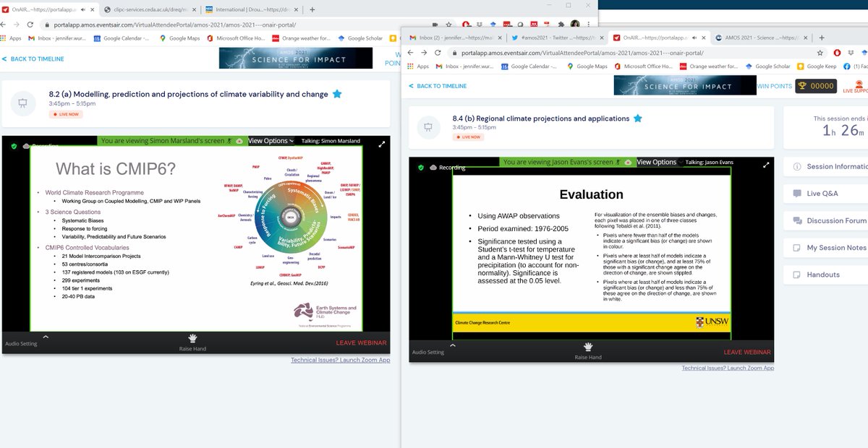
Task: Click the profile avatar in left browser toolbar
Action: (574, 25)
